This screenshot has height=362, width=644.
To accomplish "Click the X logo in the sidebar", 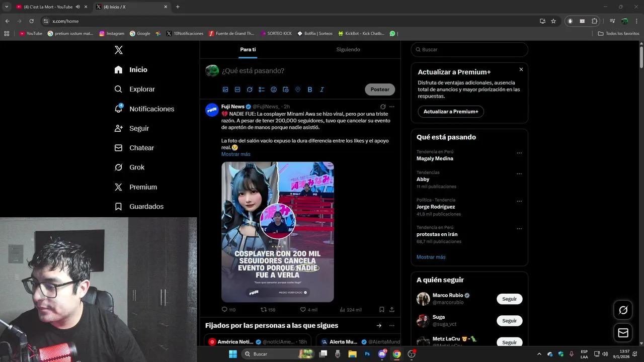I will tap(118, 50).
